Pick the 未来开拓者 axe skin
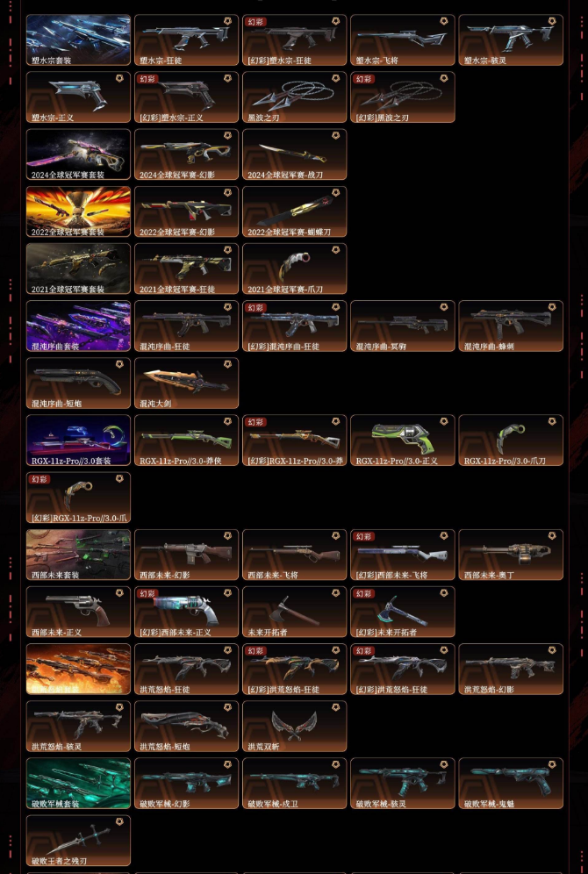This screenshot has width=588, height=874. 294,612
